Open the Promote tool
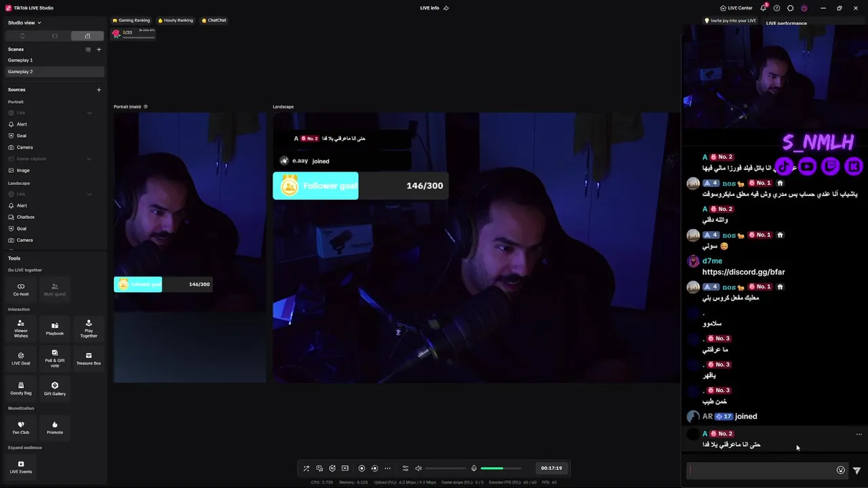The image size is (868, 488). (55, 428)
